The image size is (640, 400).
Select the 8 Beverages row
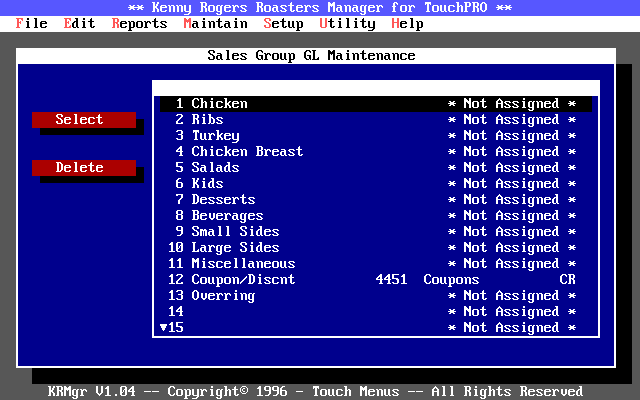[376, 216]
